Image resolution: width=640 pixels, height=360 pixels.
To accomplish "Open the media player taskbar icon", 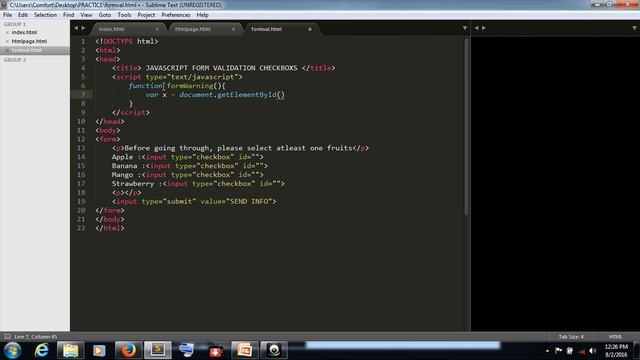I will point(99,351).
